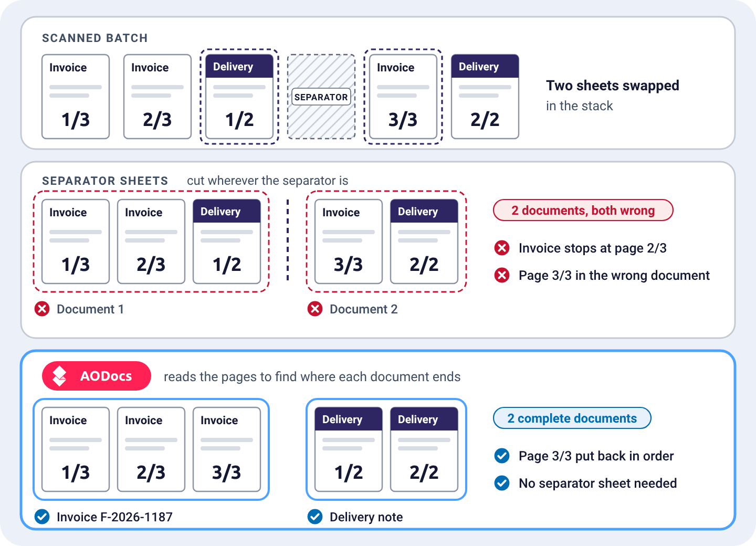The width and height of the screenshot is (756, 546).
Task: Select Delivery 1/2 page in AODocs delivery note group
Action: (x=349, y=449)
